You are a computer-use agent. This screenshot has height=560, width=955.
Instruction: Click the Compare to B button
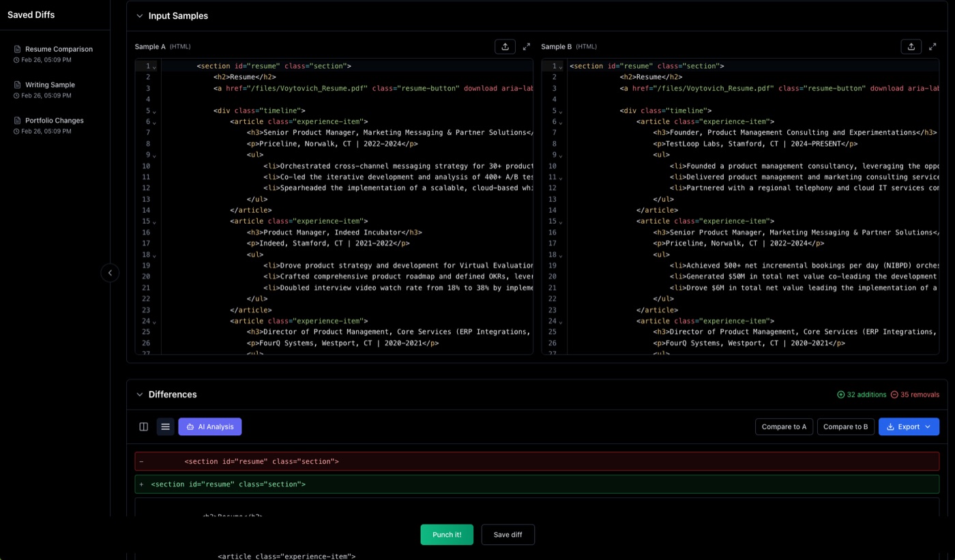pos(846,427)
